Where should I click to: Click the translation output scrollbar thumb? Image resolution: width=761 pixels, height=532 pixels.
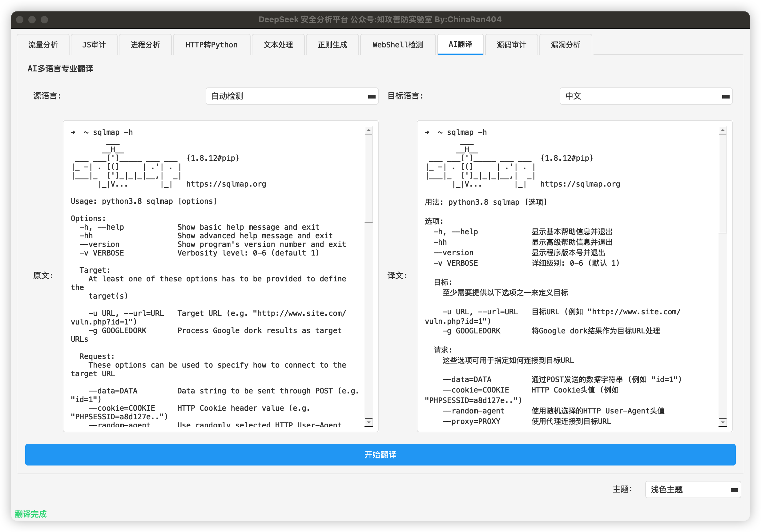723,183
